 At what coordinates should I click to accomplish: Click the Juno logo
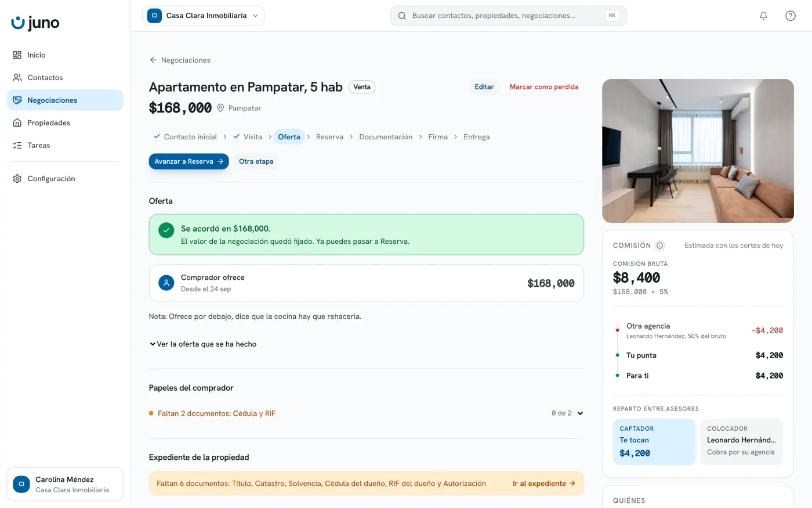click(35, 23)
